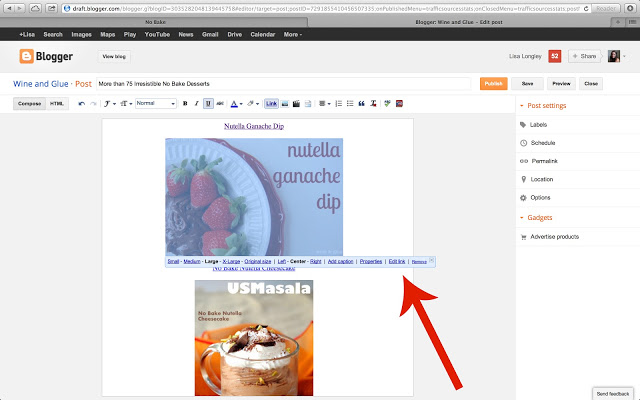Open the profile avatar menu
The width and height of the screenshot is (640, 400).
(x=616, y=56)
